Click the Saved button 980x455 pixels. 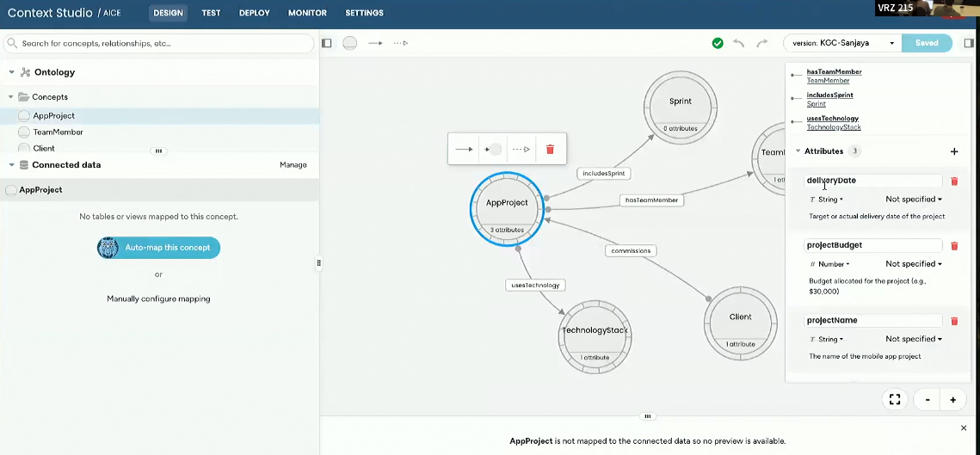point(927,43)
